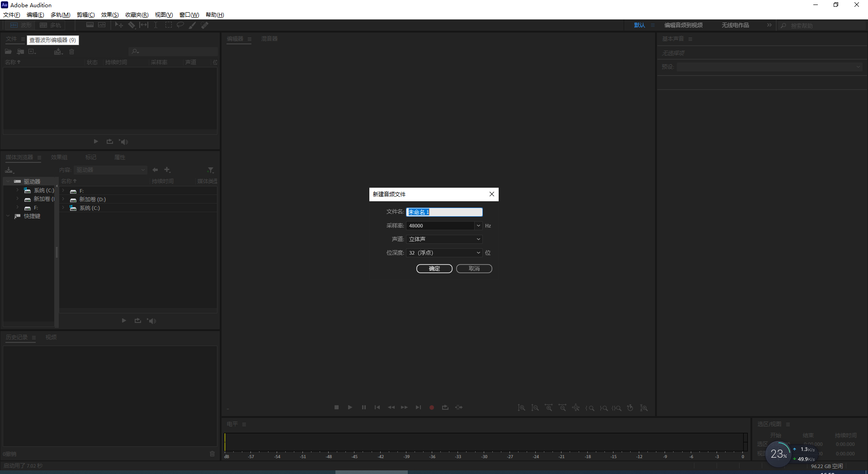The width and height of the screenshot is (868, 474).
Task: Select the Lasso Selection tool
Action: tap(180, 25)
